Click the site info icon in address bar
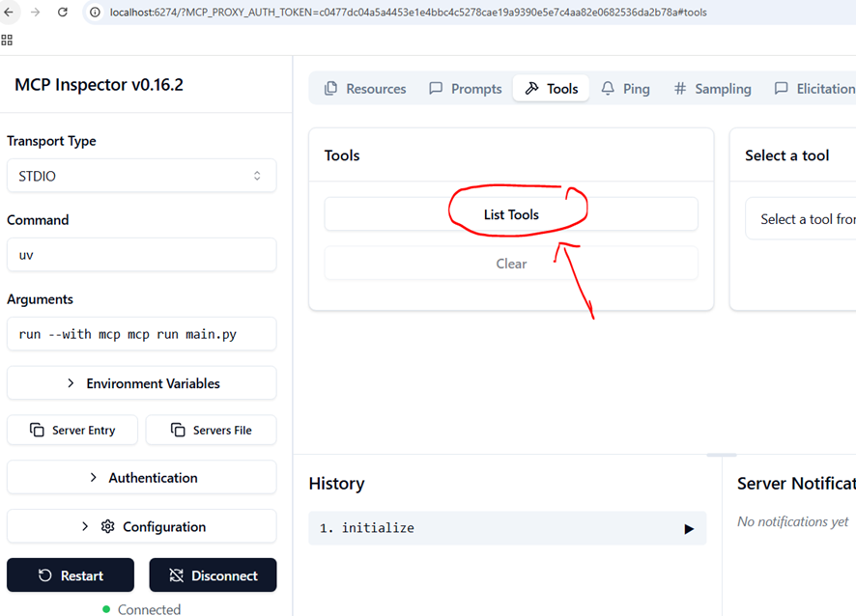 click(x=97, y=13)
